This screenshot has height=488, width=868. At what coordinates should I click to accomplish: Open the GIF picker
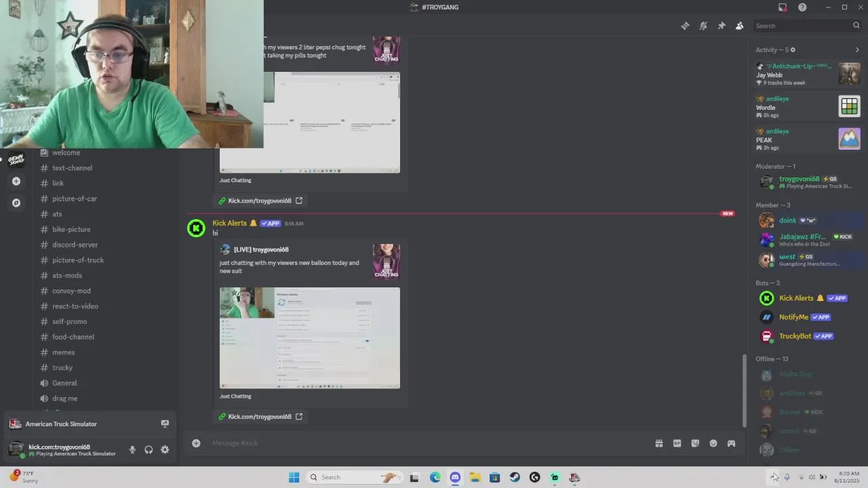click(x=677, y=443)
